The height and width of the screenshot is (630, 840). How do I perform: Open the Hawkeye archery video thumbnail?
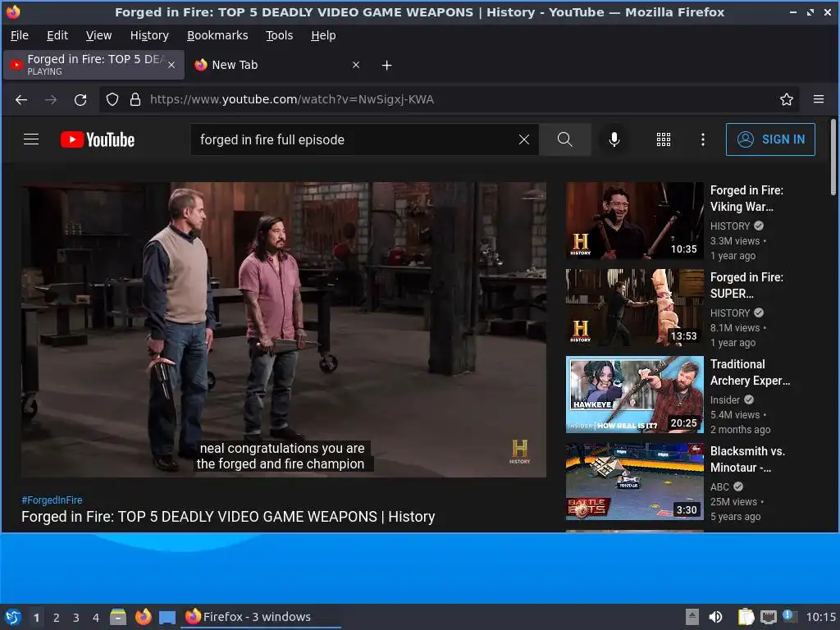tap(634, 395)
